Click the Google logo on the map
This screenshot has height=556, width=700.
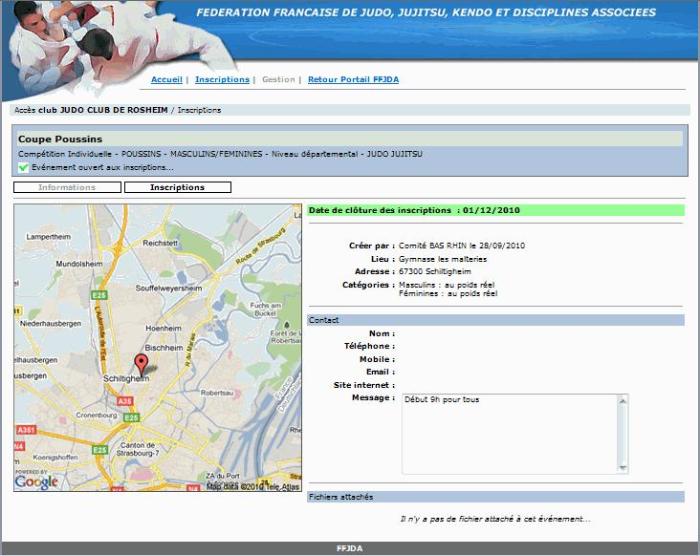[x=36, y=481]
